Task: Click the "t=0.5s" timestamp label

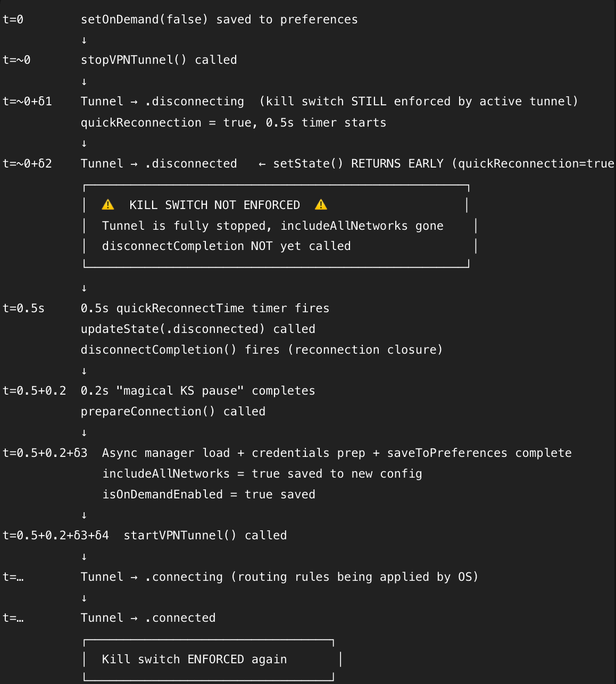Action: coord(23,308)
